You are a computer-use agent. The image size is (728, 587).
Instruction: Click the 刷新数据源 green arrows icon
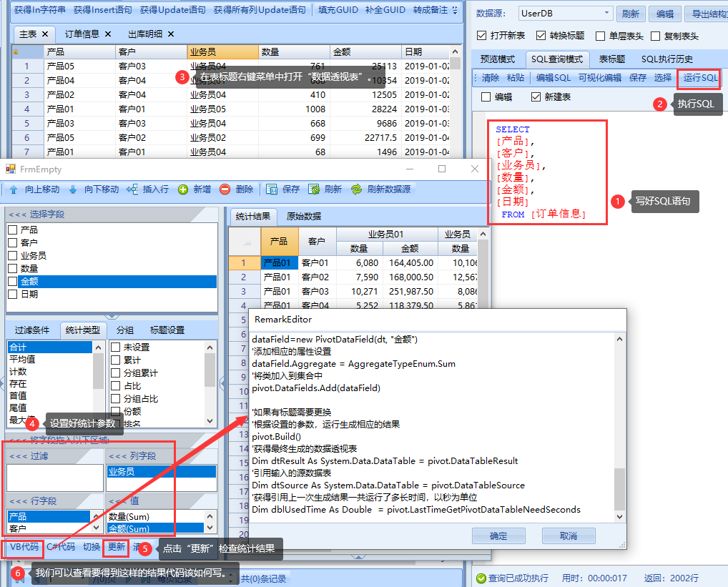pyautogui.click(x=356, y=189)
